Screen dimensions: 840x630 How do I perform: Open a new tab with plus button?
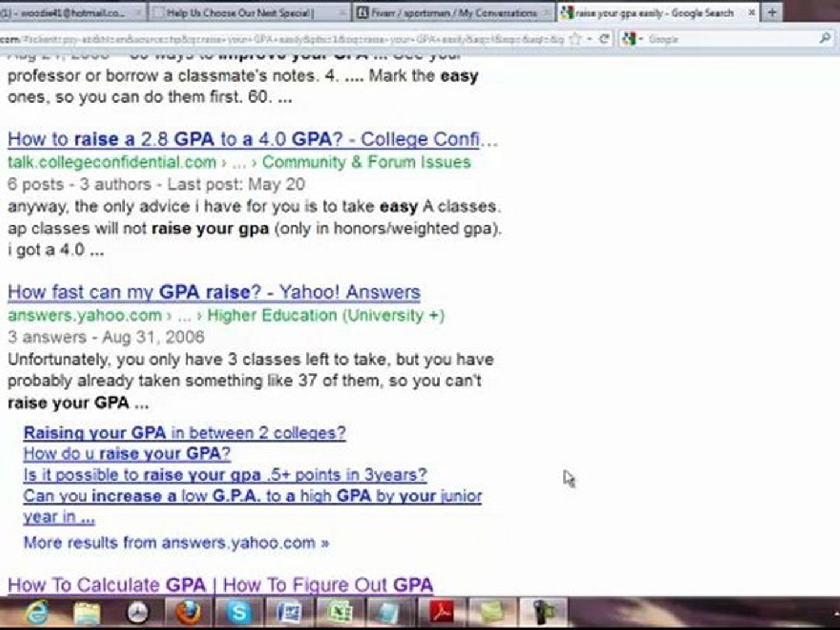[x=772, y=12]
